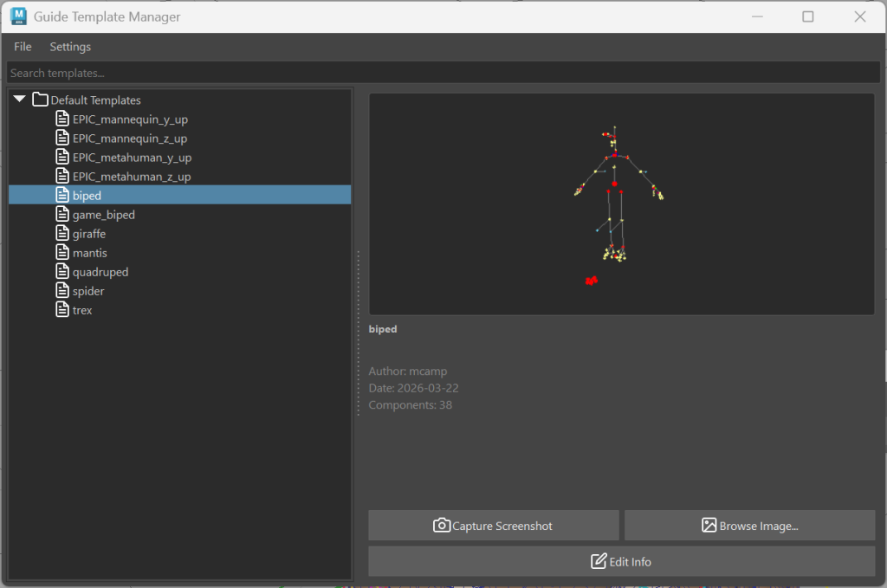
Task: Click the biped skeleton preview thumbnail
Action: (x=621, y=204)
